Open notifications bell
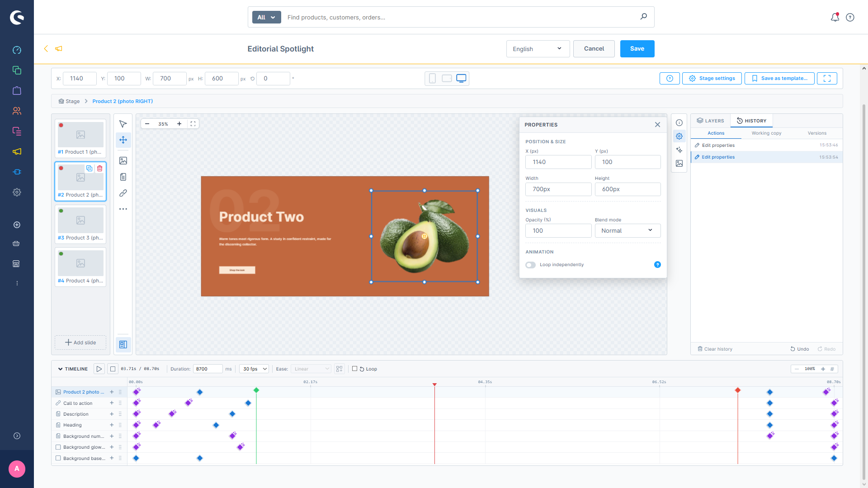This screenshot has width=868, height=488. coord(835,17)
